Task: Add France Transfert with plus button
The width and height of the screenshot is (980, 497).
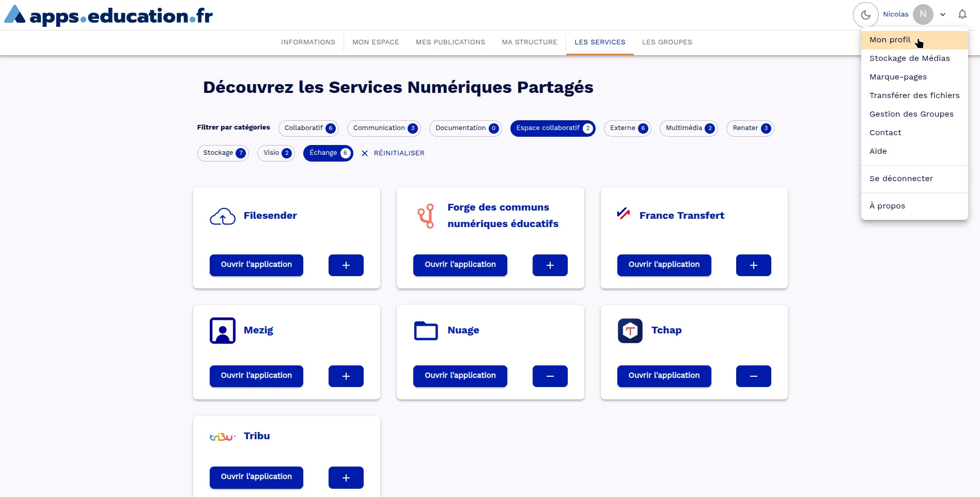Action: click(x=754, y=265)
